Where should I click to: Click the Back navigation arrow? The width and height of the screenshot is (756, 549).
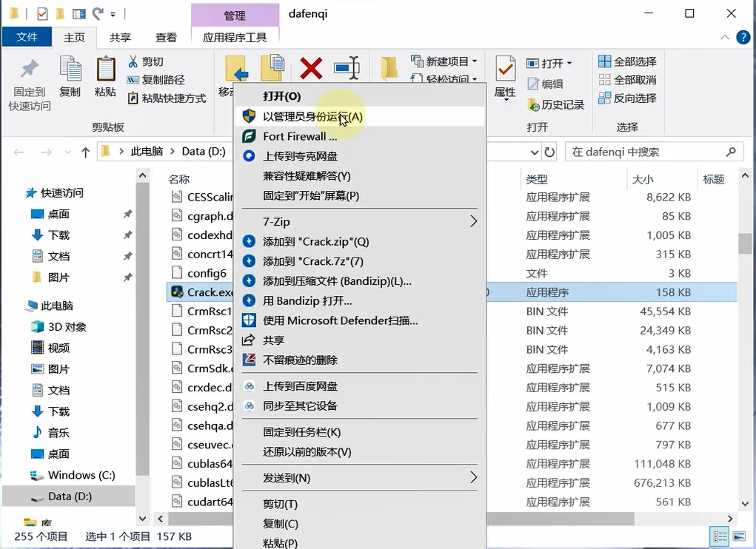19,152
